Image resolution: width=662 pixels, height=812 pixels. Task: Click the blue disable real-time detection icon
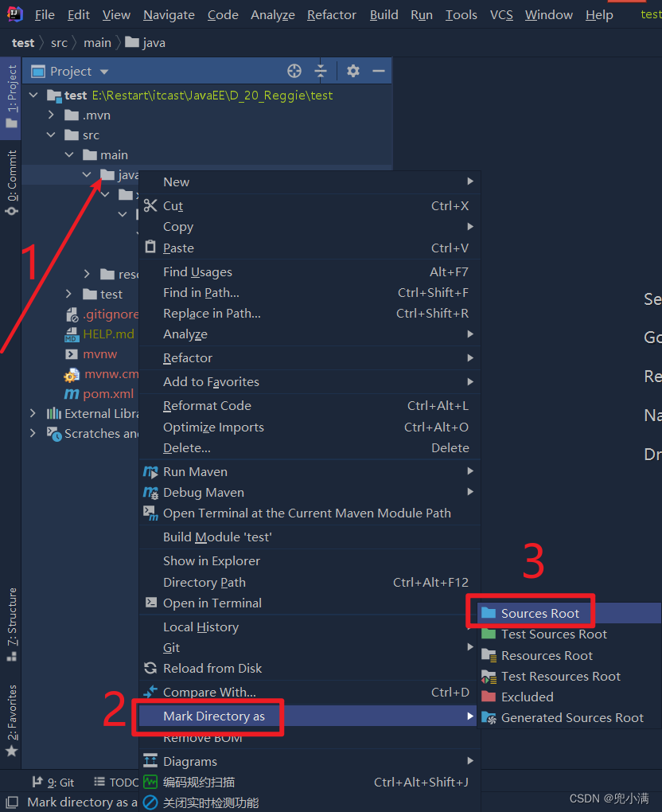pos(150,802)
